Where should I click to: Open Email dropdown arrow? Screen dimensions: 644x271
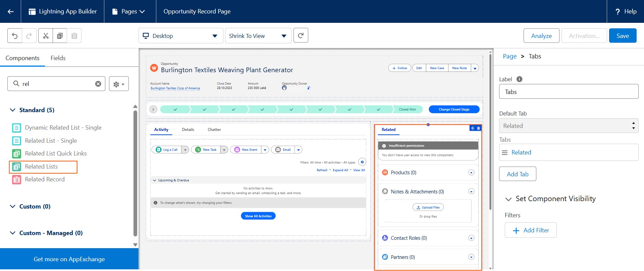click(x=299, y=150)
